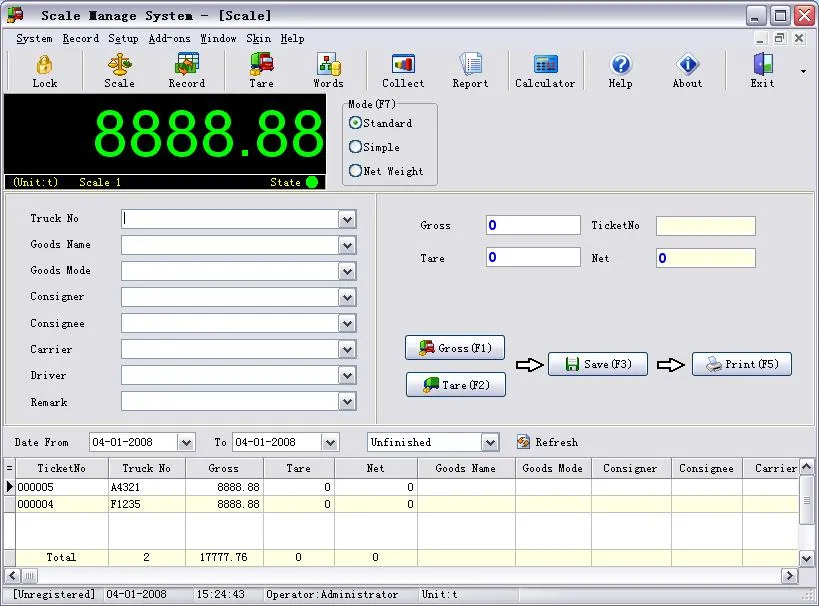The height and width of the screenshot is (606, 819).
Task: Open the Report toolbar icon
Action: (x=470, y=70)
